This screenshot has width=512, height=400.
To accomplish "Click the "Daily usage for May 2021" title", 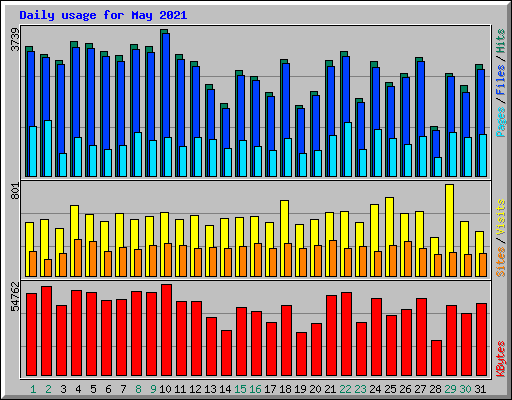I will click(103, 15).
